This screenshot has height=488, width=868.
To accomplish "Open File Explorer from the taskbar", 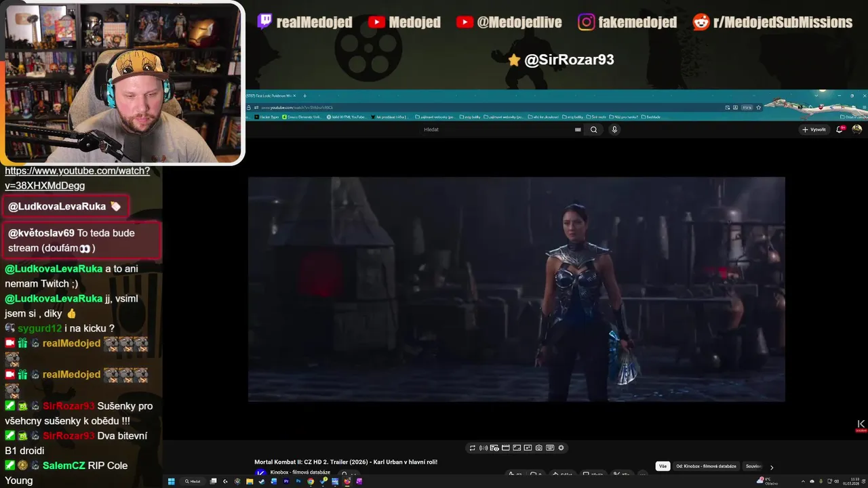I will click(250, 481).
